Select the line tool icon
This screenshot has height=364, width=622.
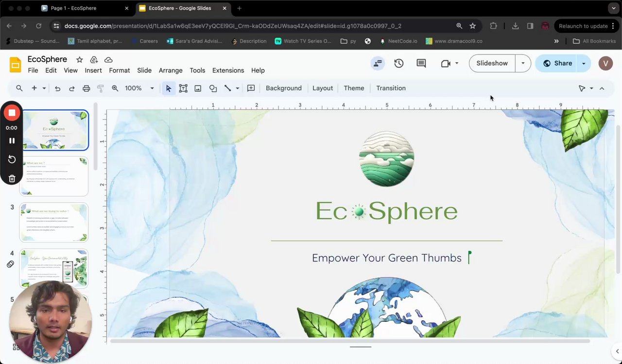pos(227,88)
